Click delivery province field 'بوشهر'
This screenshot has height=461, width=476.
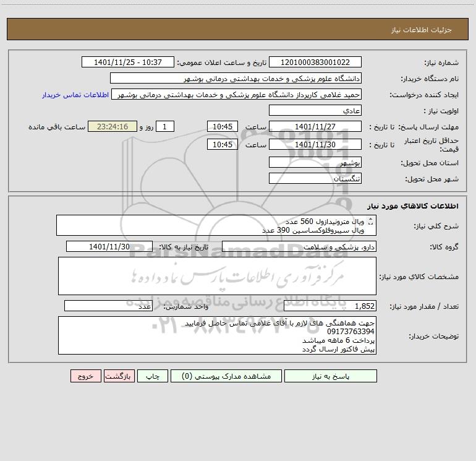315,162
